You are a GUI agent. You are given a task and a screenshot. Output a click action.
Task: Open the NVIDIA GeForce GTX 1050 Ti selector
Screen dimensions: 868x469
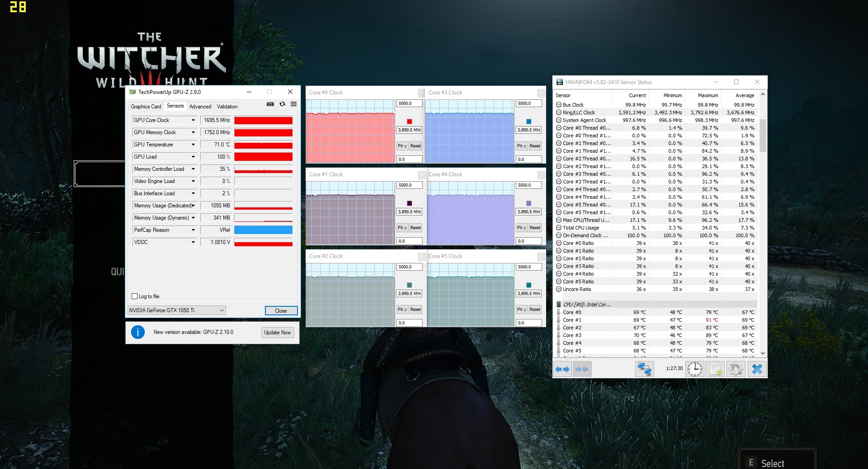(x=176, y=310)
